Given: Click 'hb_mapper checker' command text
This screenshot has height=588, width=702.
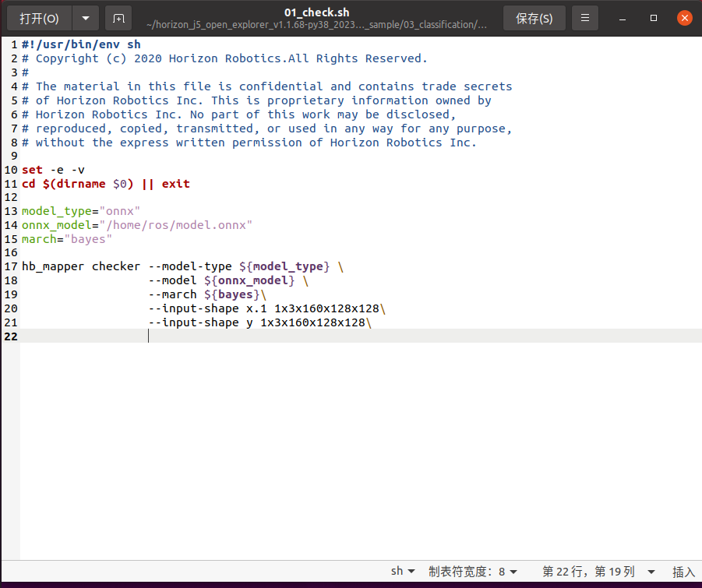Looking at the screenshot, I should [81, 266].
